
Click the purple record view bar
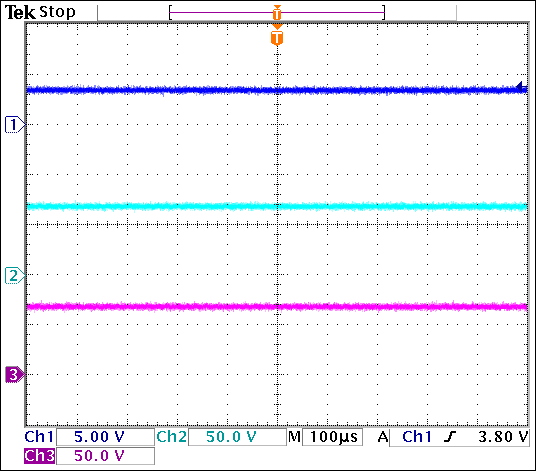(x=277, y=12)
